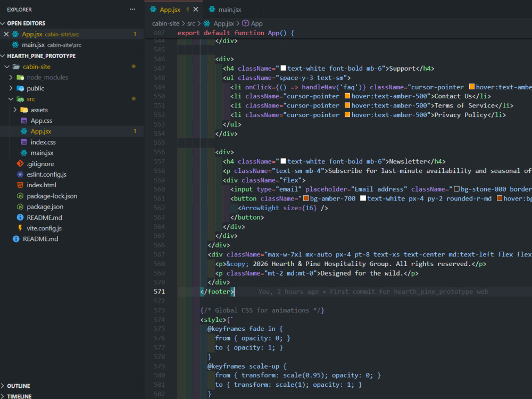Select the App.jsx editor tab
Image resolution: width=532 pixels, height=399 pixels.
click(170, 10)
